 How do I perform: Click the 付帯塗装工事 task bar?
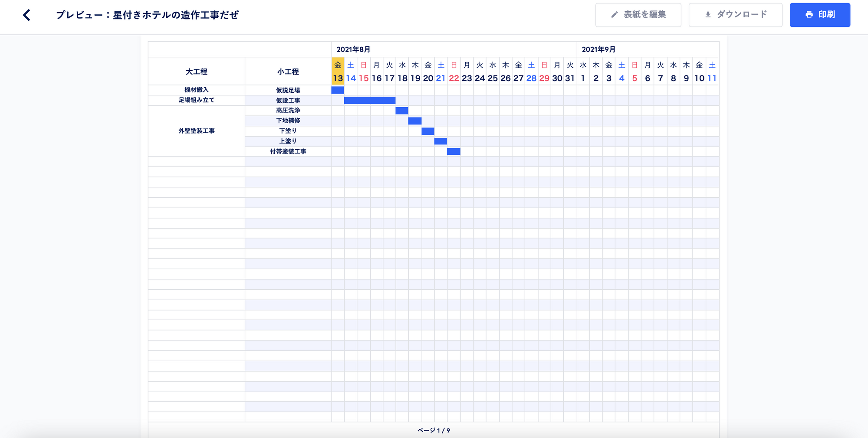[454, 151]
